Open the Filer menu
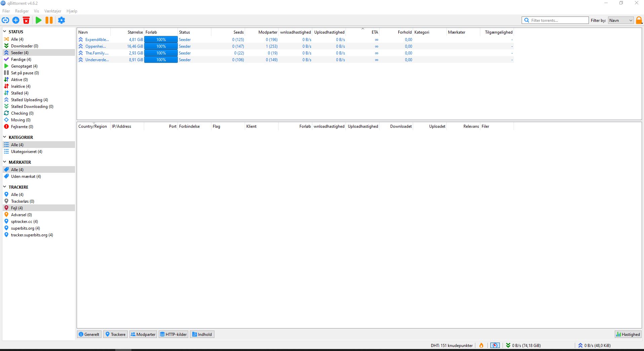This screenshot has width=644, height=351. [6, 11]
